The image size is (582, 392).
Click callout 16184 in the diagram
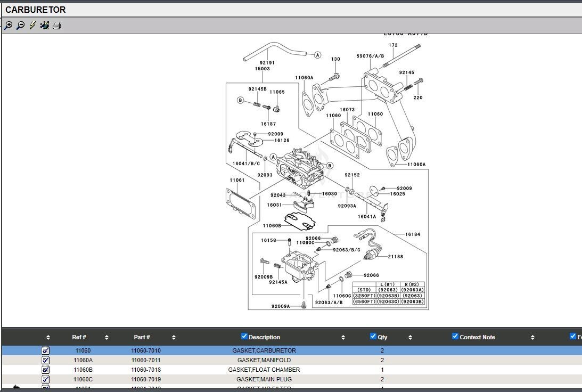click(x=413, y=234)
